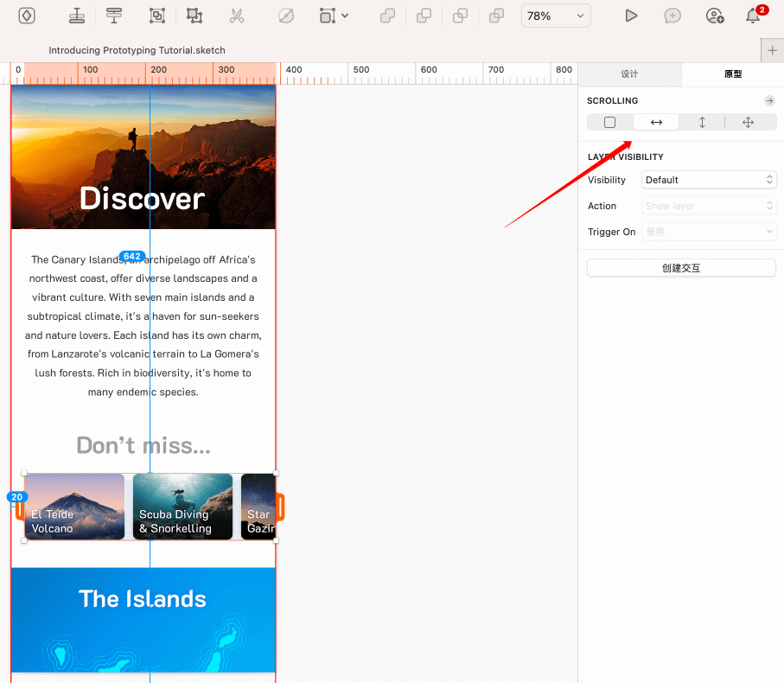Viewport: 784px width, 683px height.
Task: Open the notifications bell icon
Action: tap(753, 16)
